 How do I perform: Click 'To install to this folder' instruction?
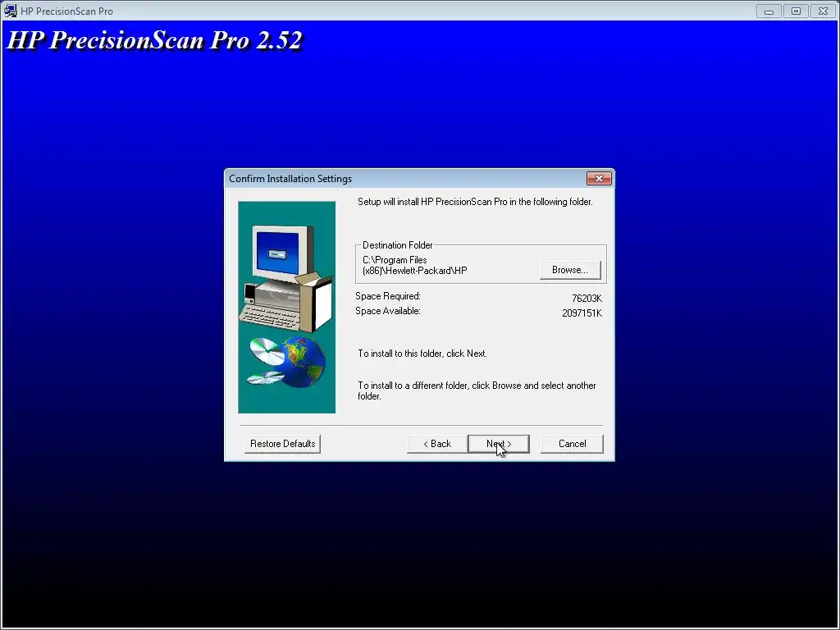tap(422, 354)
